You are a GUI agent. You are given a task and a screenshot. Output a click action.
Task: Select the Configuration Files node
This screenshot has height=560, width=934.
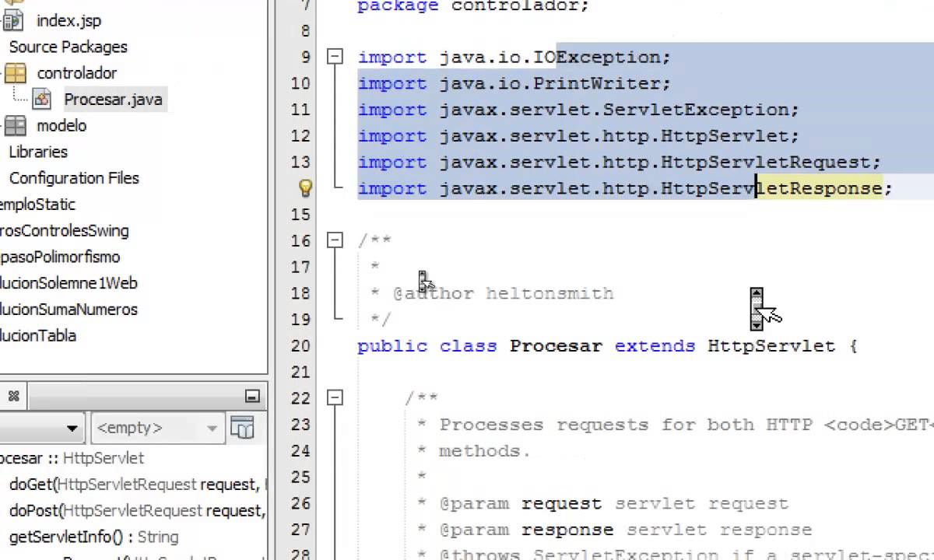pos(74,178)
